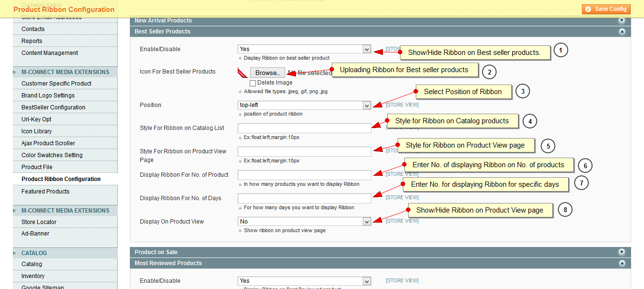The height and width of the screenshot is (289, 644).
Task: Collapse the Best Seller Products section icon
Action: click(x=622, y=32)
